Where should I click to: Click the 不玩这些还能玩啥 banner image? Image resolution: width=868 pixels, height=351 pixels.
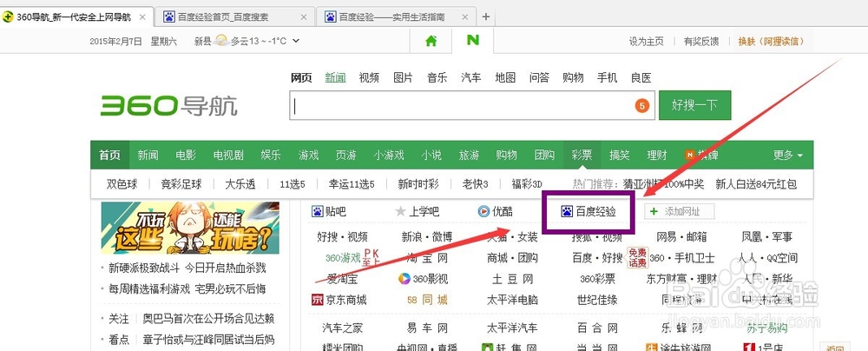[190, 228]
